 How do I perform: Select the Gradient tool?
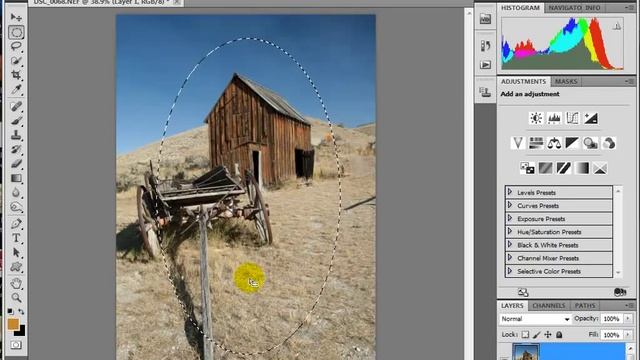pyautogui.click(x=16, y=178)
